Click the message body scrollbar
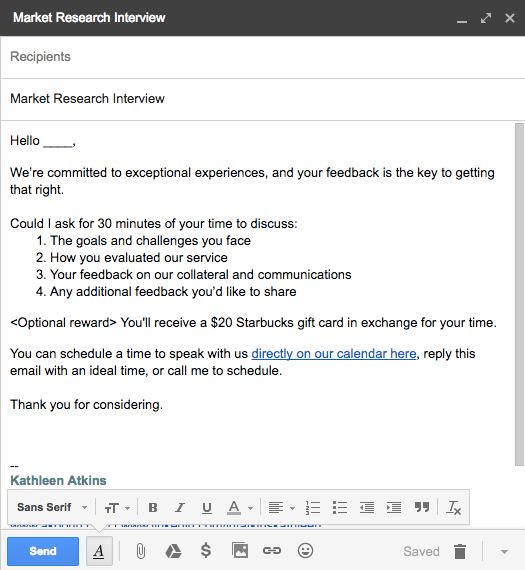The width and height of the screenshot is (525, 570). point(519,294)
